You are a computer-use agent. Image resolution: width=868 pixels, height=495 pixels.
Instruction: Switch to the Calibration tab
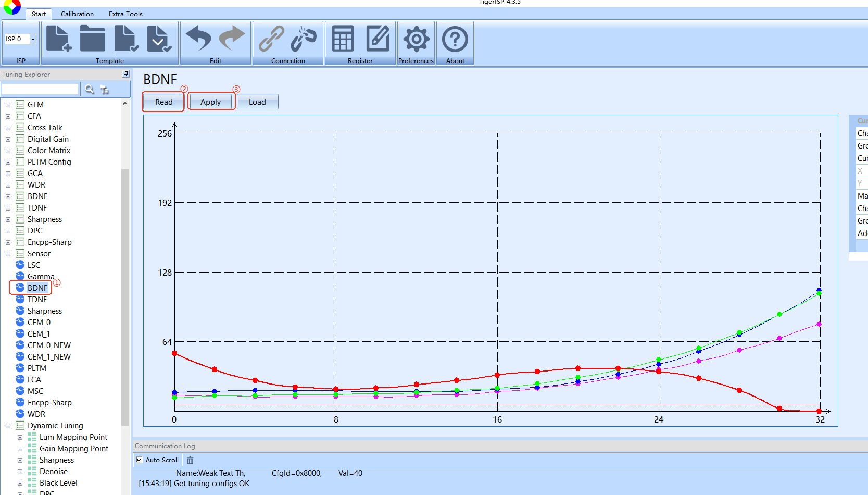click(77, 14)
